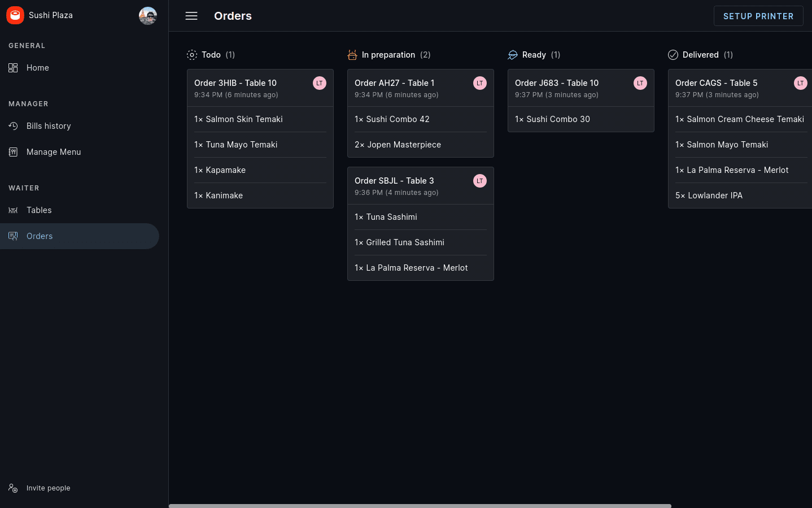The image size is (812, 508).
Task: Select '1× Kapamake' item
Action: (260, 170)
